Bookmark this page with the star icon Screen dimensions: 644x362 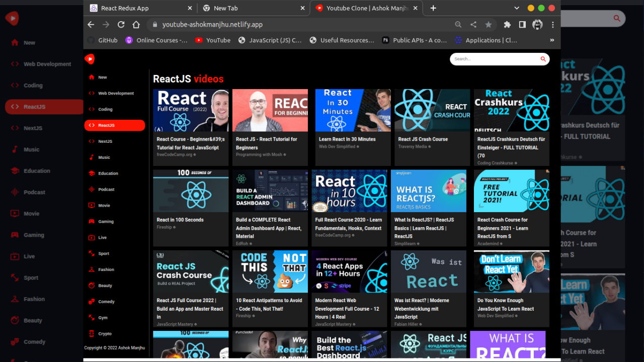(x=488, y=25)
